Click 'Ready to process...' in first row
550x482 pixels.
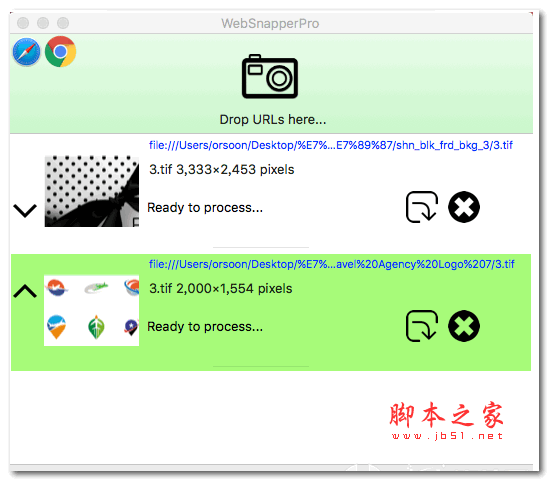(205, 208)
